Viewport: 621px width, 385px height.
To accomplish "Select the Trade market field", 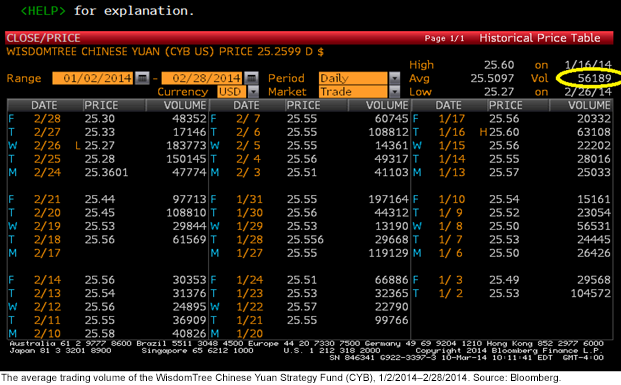I will point(353,91).
